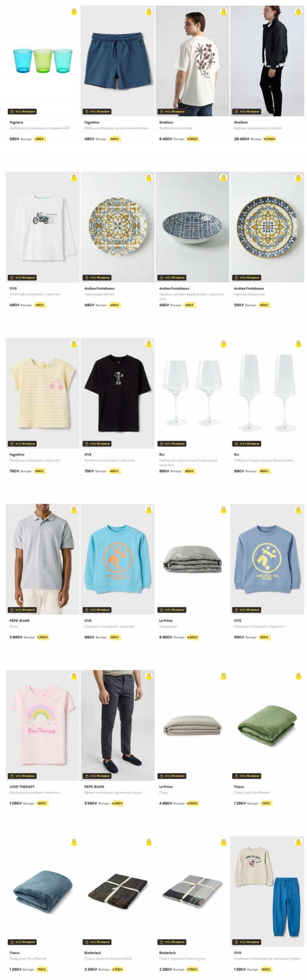
Task: Open the Biederlack Essence grey plaid title
Action: coord(182,959)
